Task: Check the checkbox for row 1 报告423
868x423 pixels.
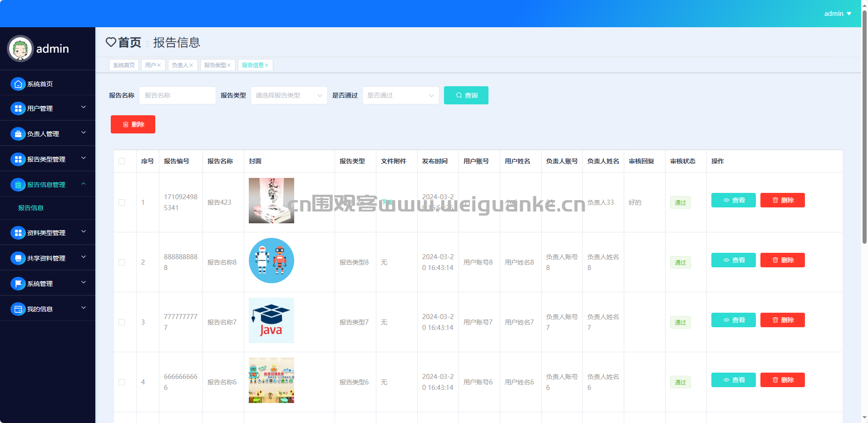Action: pos(122,202)
